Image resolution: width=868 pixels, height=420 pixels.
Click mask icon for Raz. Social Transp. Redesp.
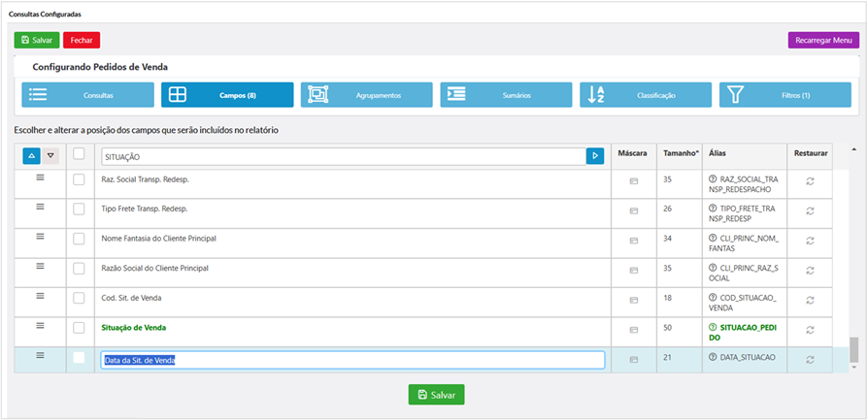click(633, 181)
